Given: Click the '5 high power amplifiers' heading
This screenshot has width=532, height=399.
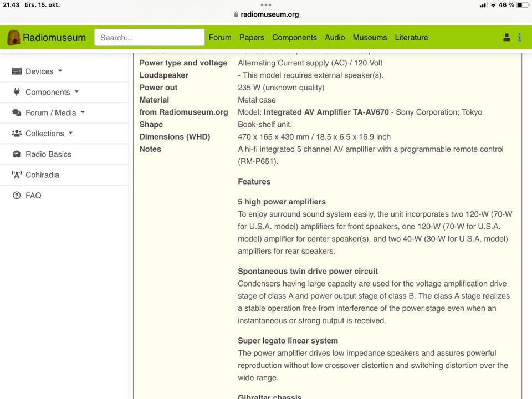Looking at the screenshot, I should pos(282,202).
